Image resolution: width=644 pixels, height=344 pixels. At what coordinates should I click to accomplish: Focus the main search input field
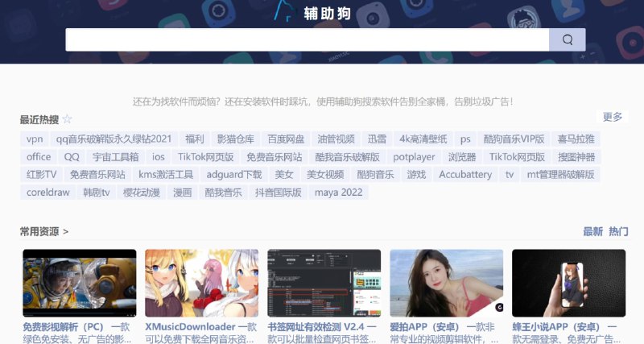pyautogui.click(x=308, y=39)
